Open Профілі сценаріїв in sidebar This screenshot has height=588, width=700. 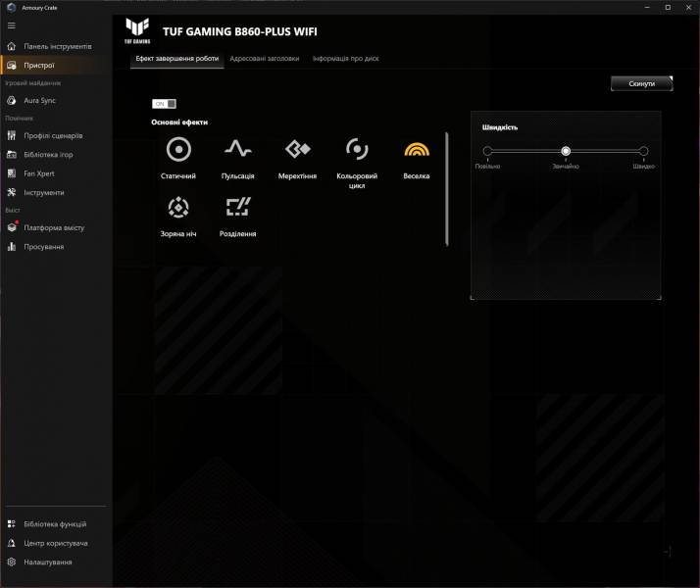(54, 135)
